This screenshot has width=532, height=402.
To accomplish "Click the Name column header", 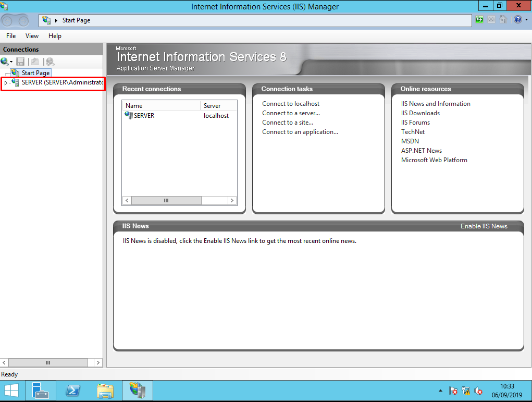I will (161, 106).
